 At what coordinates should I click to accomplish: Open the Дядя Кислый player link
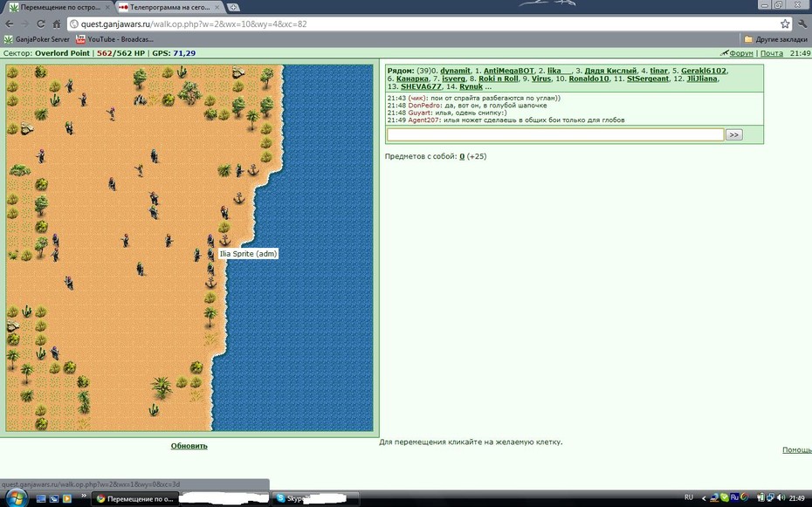coord(610,71)
